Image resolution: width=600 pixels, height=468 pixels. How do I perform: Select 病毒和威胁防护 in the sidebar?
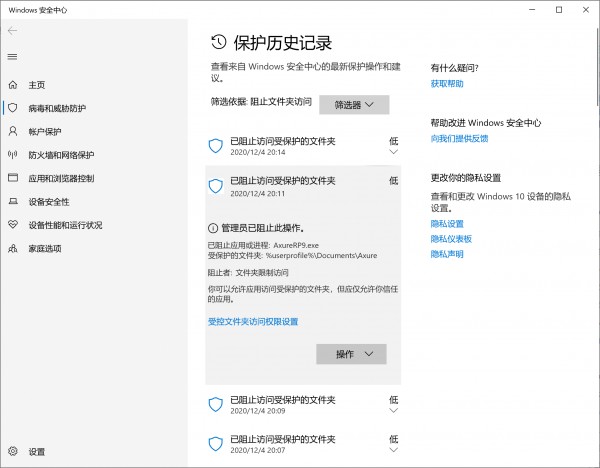[x=57, y=108]
